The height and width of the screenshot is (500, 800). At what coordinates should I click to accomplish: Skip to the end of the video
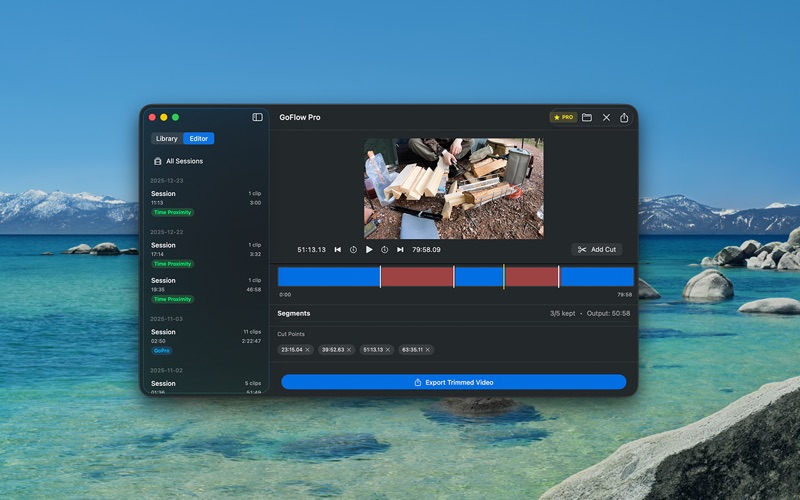400,249
